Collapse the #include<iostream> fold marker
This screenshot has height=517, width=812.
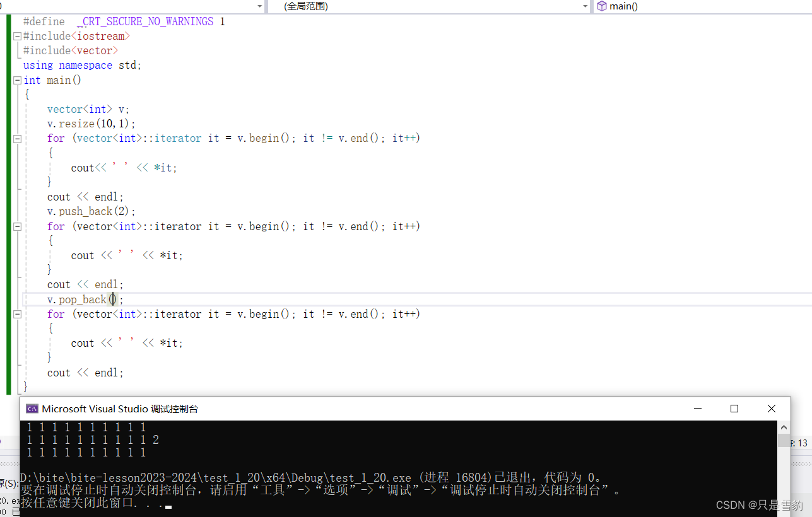tap(18, 37)
